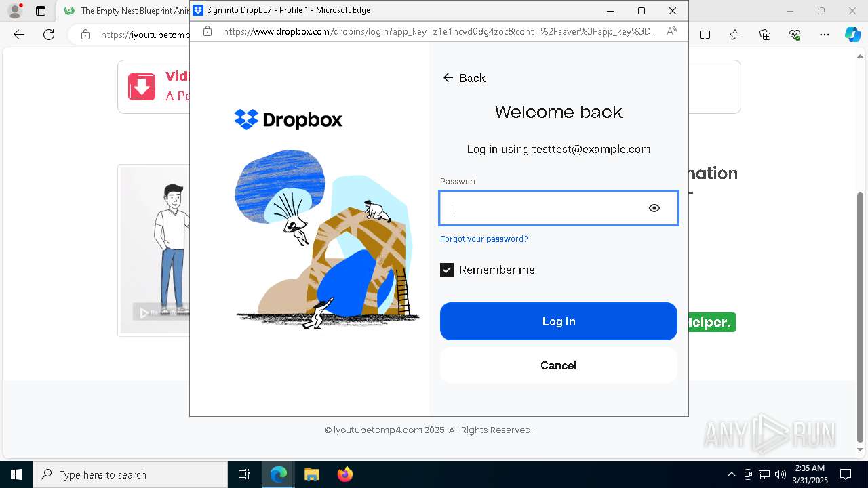The image size is (868, 488).
Task: Maximize the Dropbox sign-in window
Action: pos(642,11)
